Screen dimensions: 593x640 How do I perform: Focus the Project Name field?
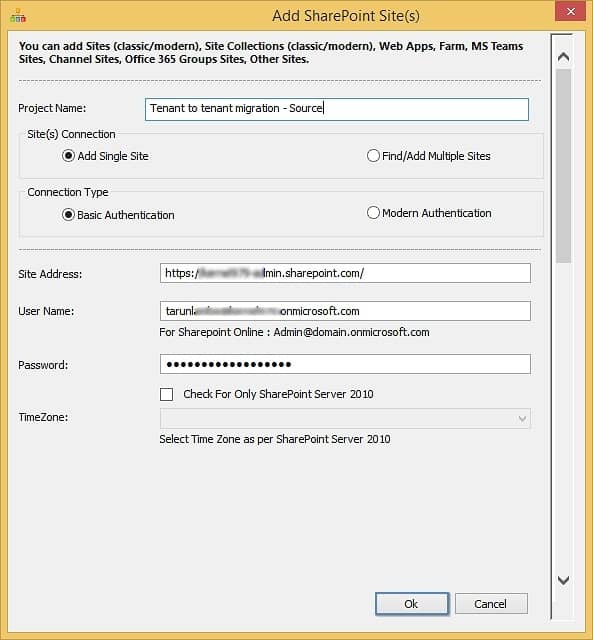337,109
